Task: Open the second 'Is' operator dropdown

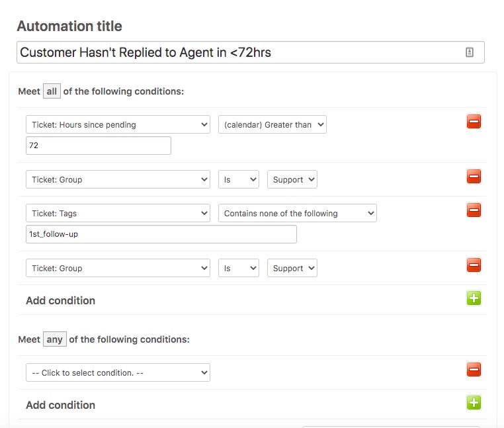Action: (x=238, y=268)
